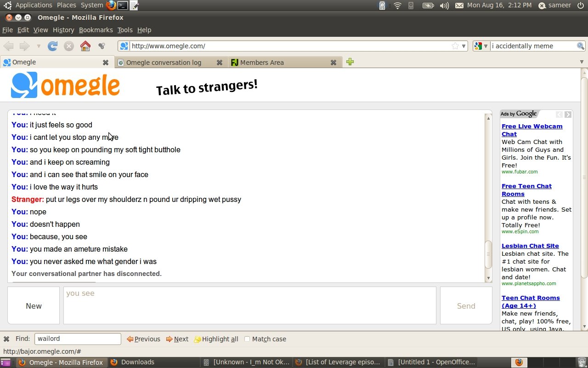Show next ads with right arrow
The width and height of the screenshot is (588, 368).
point(568,115)
